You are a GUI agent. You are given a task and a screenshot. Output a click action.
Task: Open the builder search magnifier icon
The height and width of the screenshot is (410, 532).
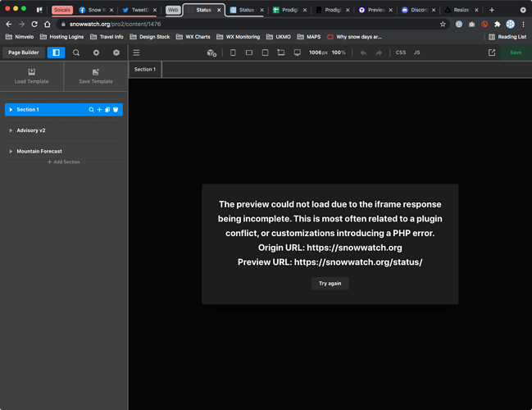click(76, 52)
